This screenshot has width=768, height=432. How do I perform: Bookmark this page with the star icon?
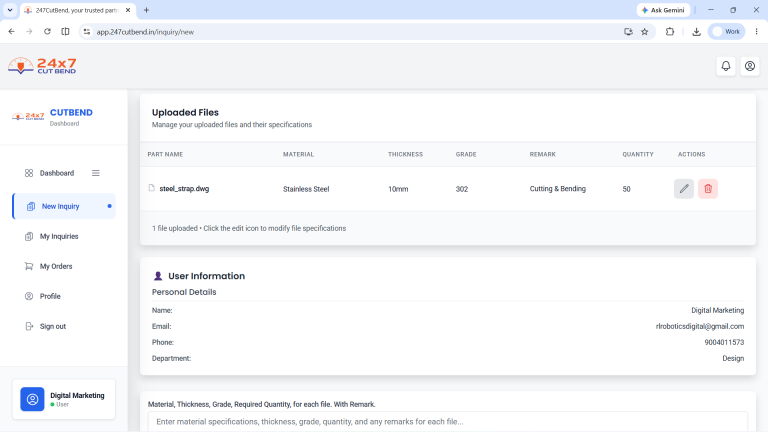pyautogui.click(x=645, y=32)
